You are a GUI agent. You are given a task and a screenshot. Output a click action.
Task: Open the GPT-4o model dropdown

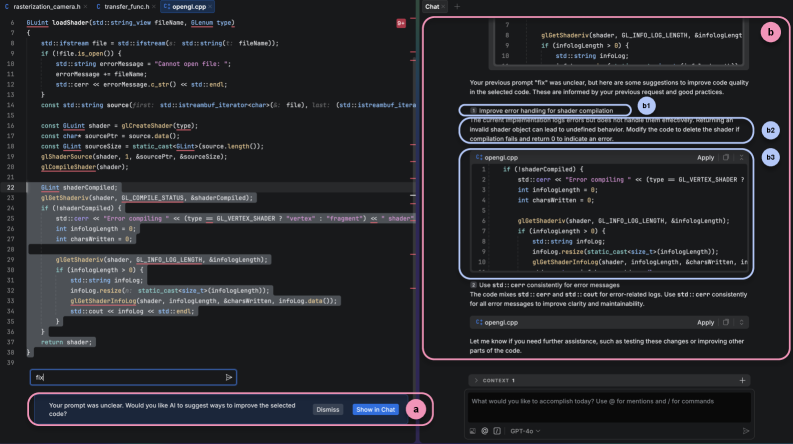pyautogui.click(x=526, y=431)
